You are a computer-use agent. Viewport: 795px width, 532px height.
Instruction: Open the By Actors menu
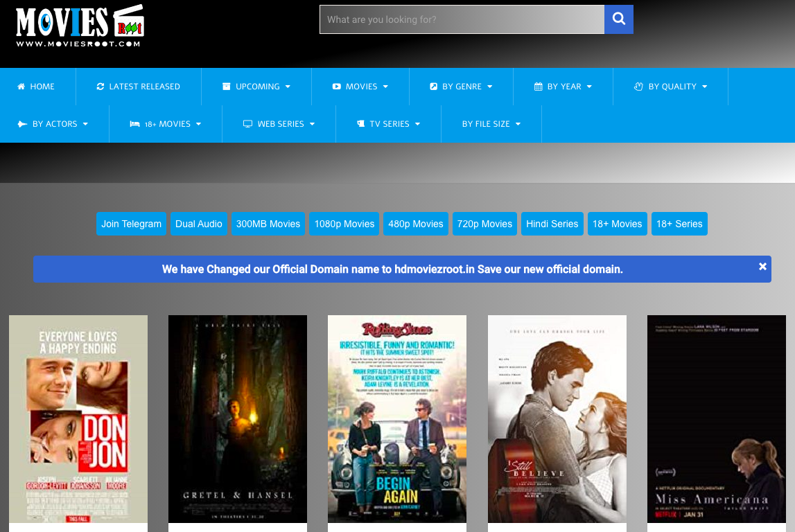tap(54, 124)
